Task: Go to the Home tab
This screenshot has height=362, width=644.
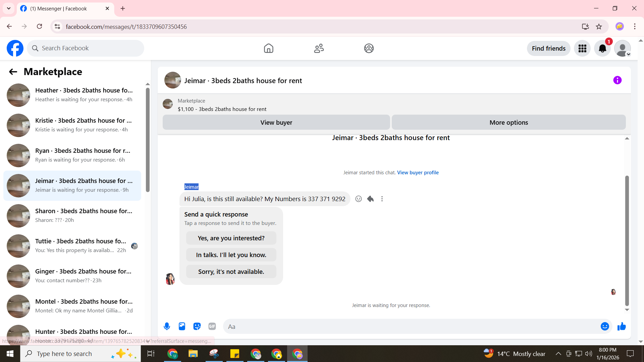Action: click(x=268, y=49)
